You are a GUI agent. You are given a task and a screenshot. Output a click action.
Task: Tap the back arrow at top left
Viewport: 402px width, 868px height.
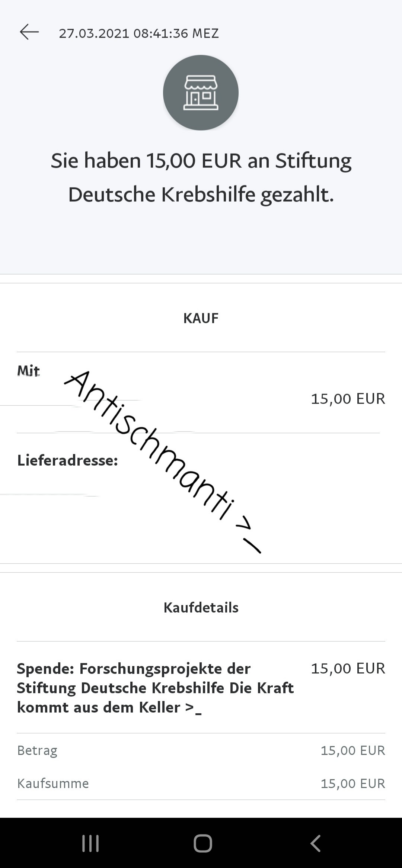(29, 32)
